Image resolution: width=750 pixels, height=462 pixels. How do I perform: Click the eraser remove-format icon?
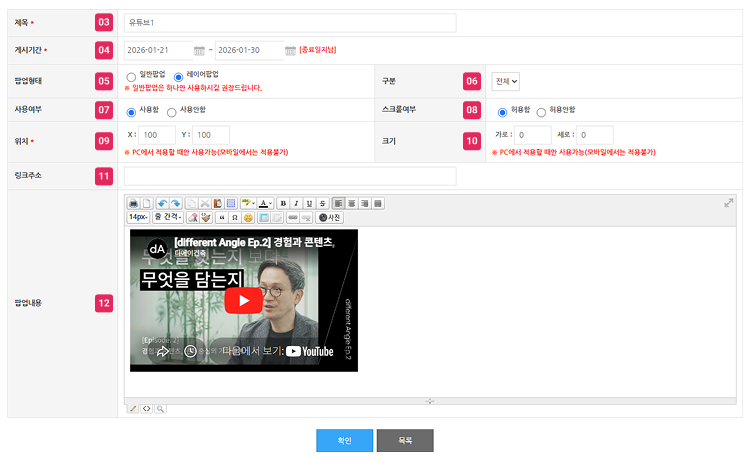point(193,218)
